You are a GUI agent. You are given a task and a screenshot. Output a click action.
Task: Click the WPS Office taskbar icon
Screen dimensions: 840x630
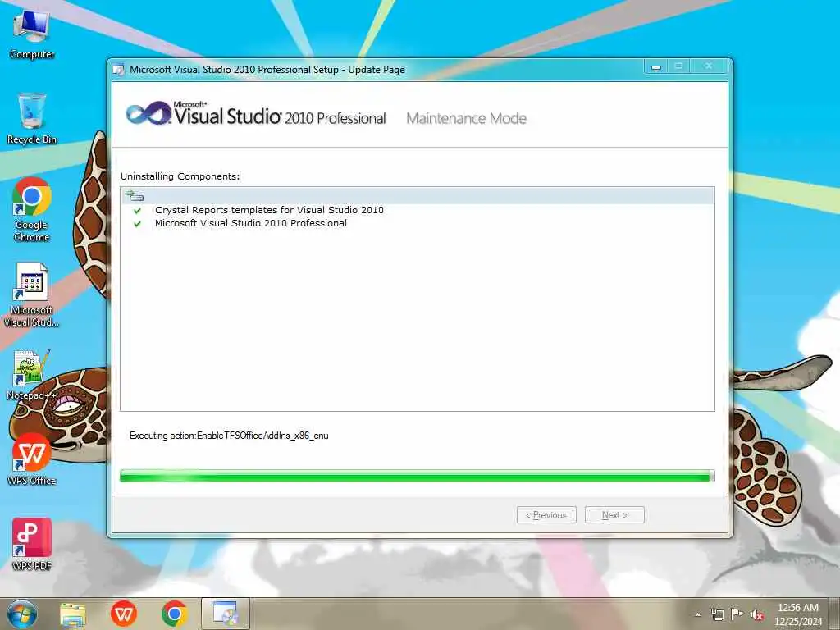pos(123,614)
